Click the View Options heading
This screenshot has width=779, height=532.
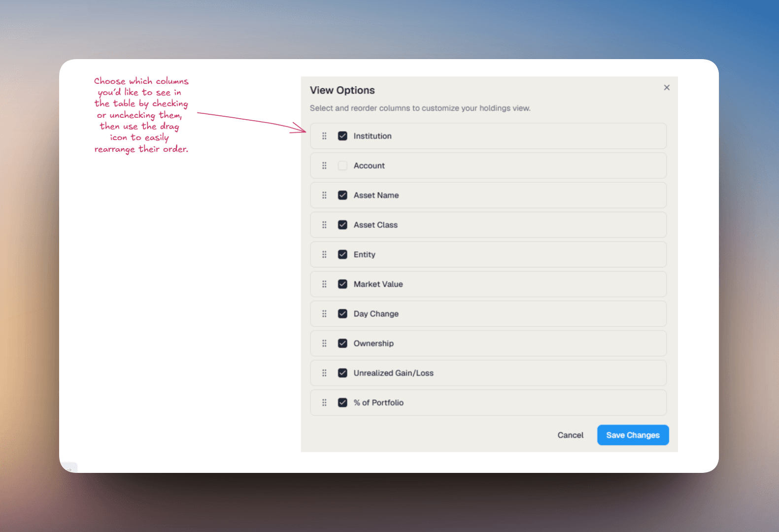coord(342,90)
